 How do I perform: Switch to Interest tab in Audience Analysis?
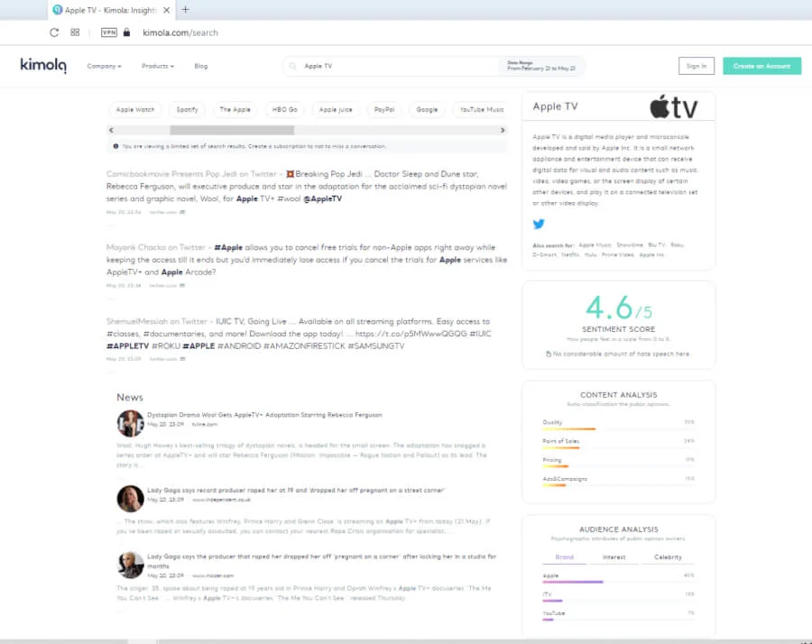pos(614,557)
